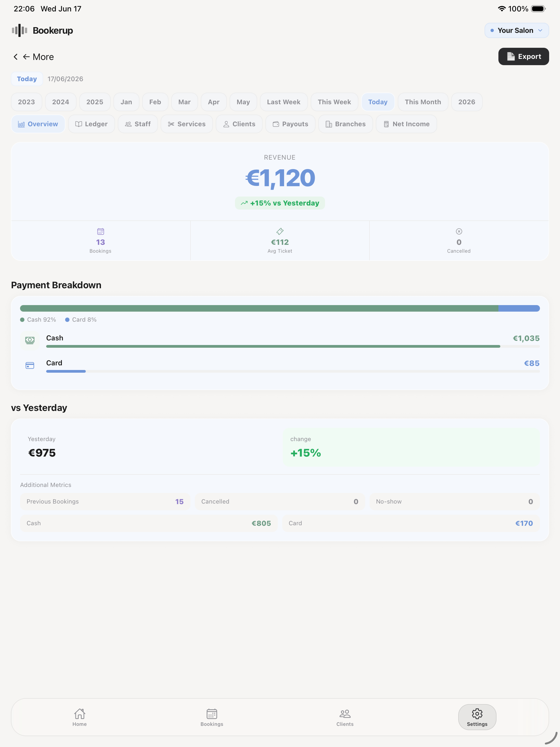
Task: Select the Today chip in period row
Action: click(x=378, y=102)
